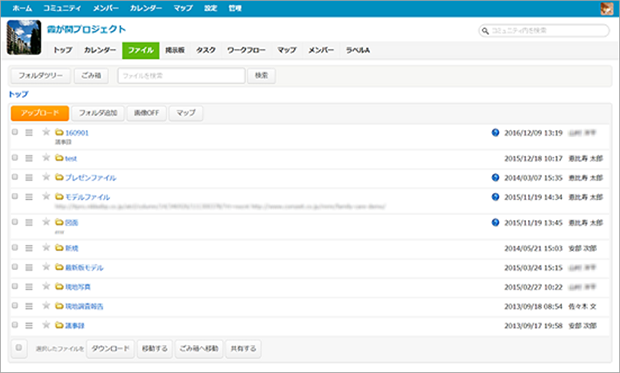Click the 移動する button
620x373 pixels.
[x=155, y=348]
